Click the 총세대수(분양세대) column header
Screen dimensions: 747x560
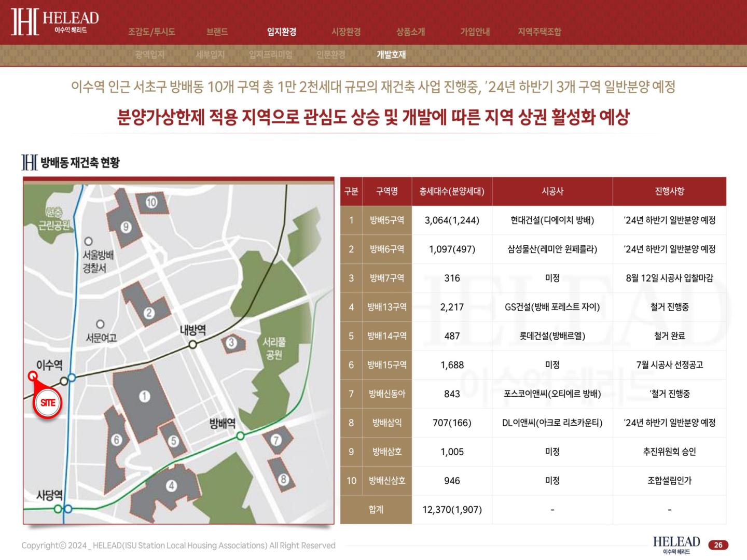(452, 191)
